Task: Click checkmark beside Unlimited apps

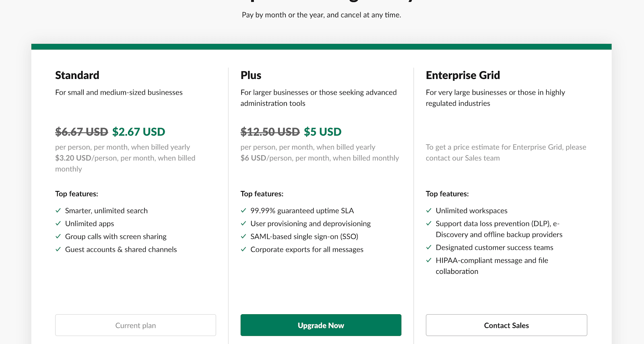Action: click(58, 224)
